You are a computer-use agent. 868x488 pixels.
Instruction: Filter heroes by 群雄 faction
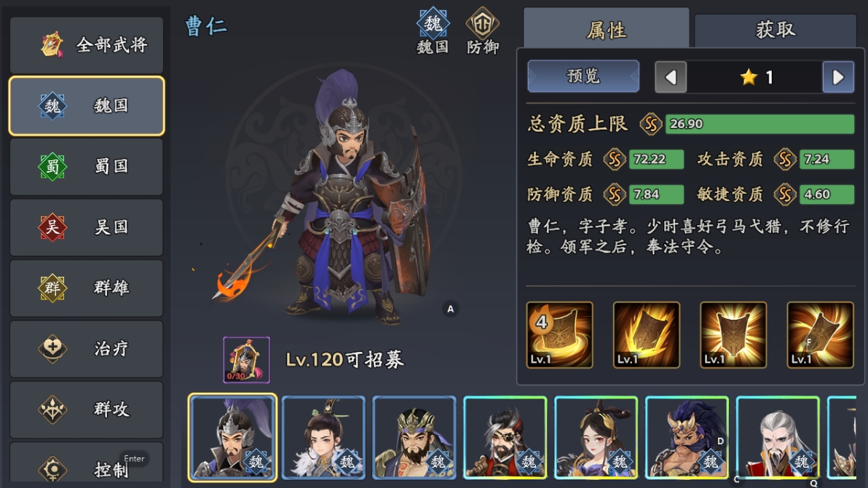(87, 288)
